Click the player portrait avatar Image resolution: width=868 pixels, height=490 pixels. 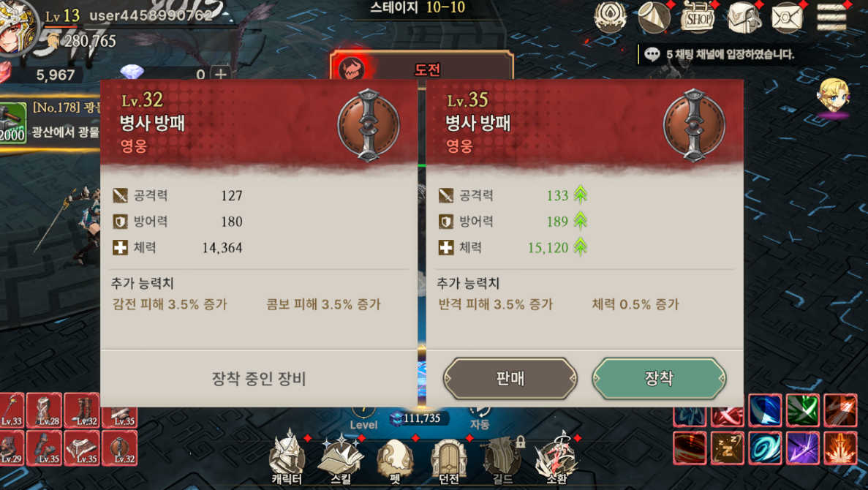[18, 26]
